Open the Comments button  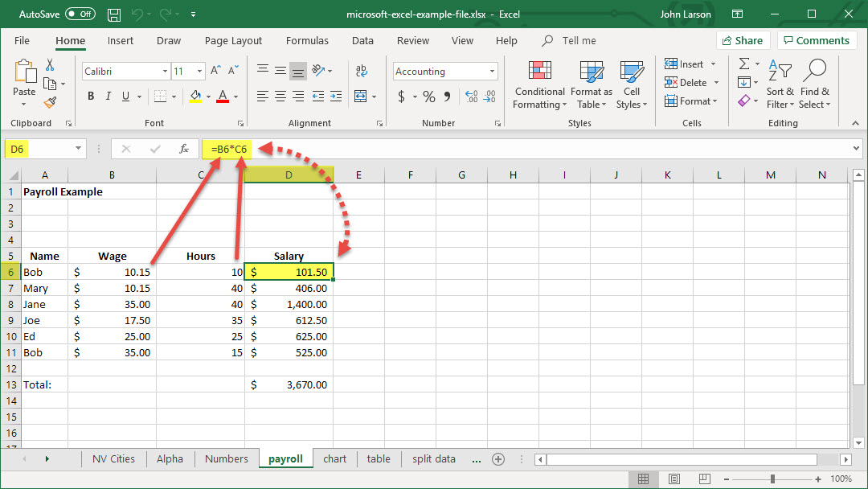pyautogui.click(x=816, y=40)
